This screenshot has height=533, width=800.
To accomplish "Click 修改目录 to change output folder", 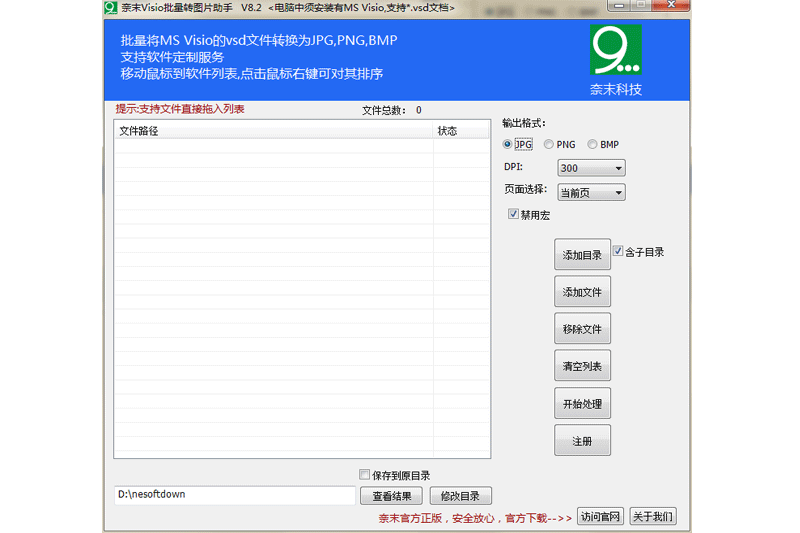I will [x=460, y=495].
